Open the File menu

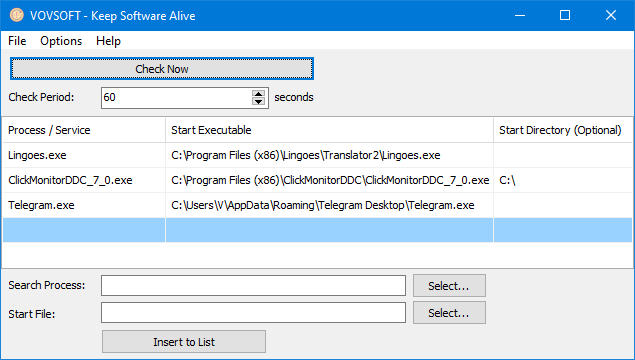point(17,41)
